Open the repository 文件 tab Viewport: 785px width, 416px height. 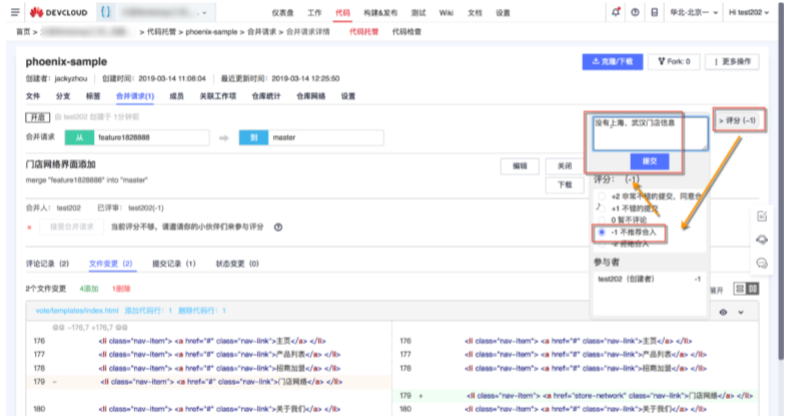[x=33, y=96]
